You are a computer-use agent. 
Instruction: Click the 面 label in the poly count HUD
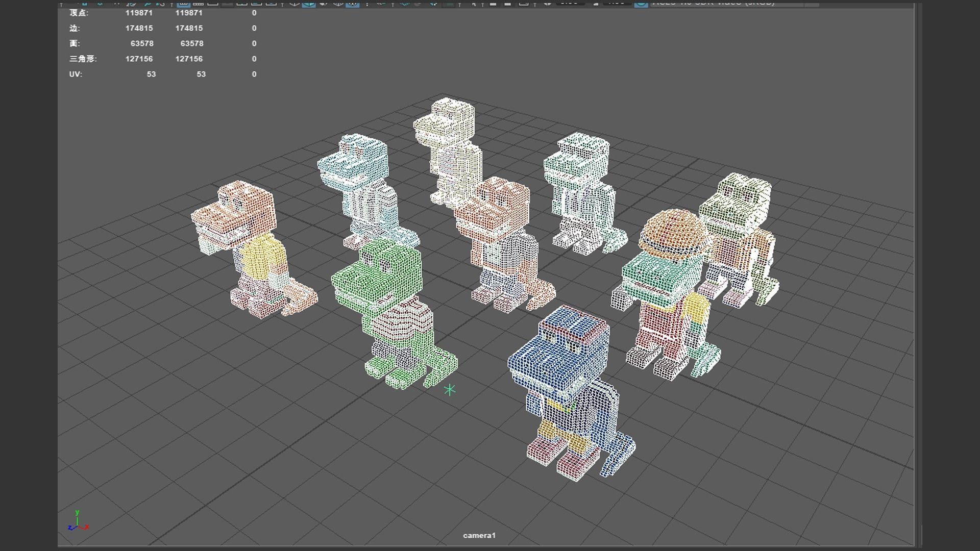pyautogui.click(x=75, y=43)
